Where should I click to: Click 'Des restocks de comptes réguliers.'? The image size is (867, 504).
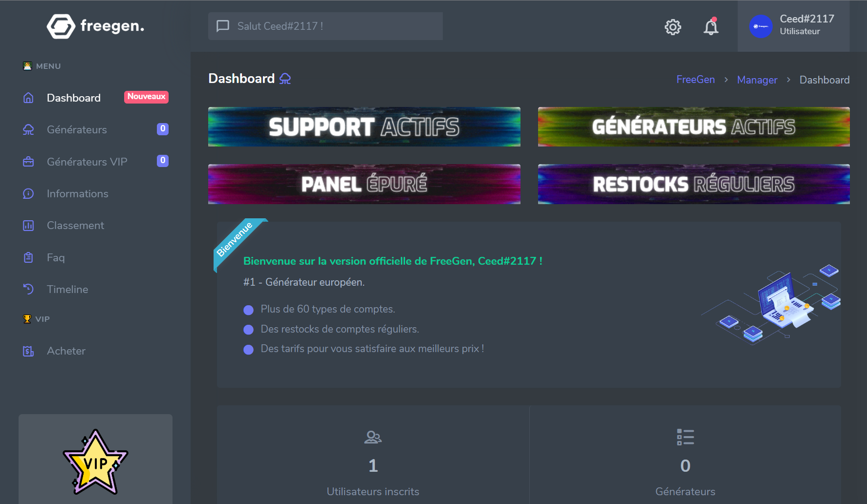340,329
